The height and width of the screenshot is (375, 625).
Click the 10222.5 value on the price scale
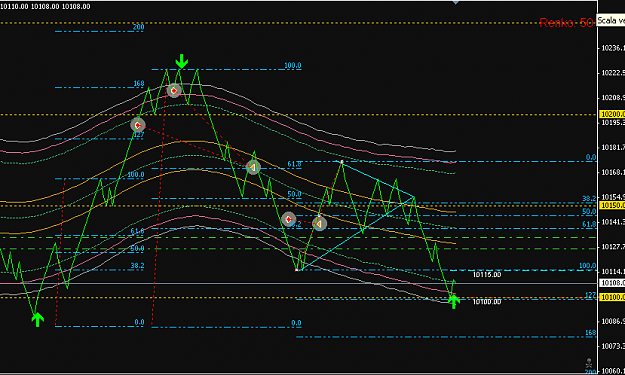[x=613, y=73]
